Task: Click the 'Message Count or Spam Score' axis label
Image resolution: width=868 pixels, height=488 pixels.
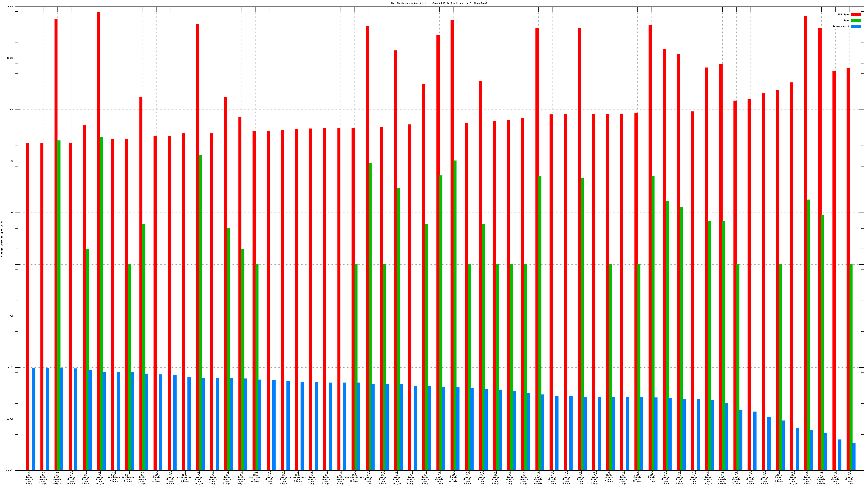Action: click(2, 239)
